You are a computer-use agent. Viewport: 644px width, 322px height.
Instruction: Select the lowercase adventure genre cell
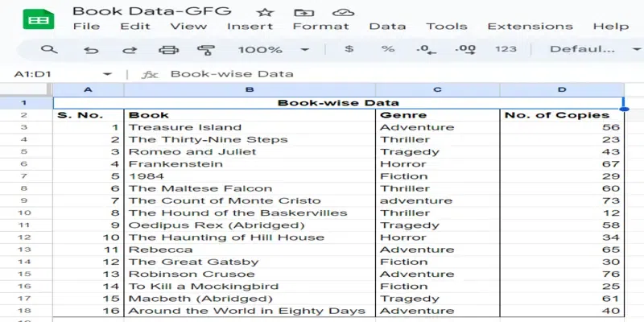pos(437,200)
